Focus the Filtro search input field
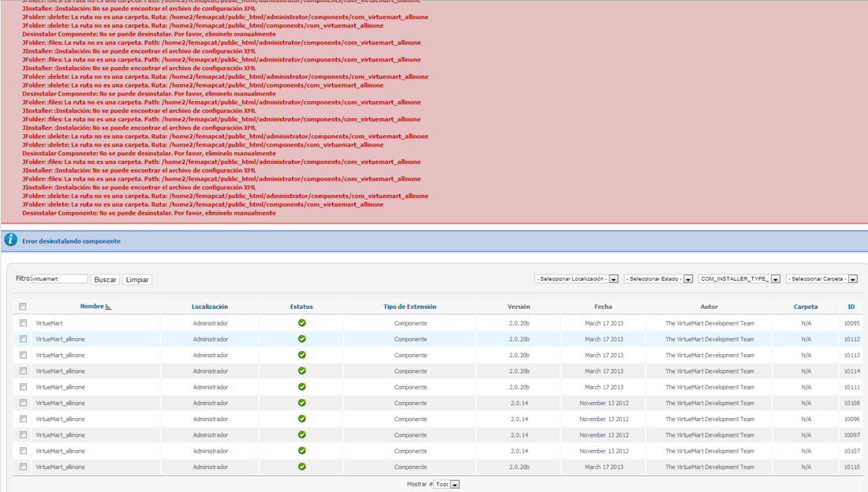Viewport: 868px width, 492px height. [59, 279]
